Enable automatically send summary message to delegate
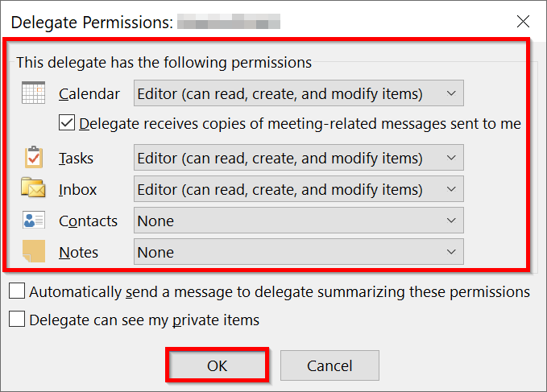547x392 pixels. pyautogui.click(x=17, y=291)
